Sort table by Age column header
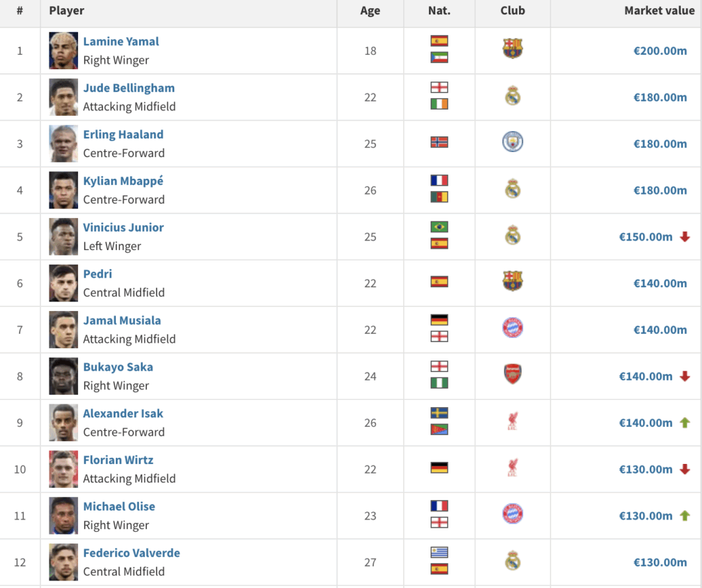 pyautogui.click(x=370, y=11)
